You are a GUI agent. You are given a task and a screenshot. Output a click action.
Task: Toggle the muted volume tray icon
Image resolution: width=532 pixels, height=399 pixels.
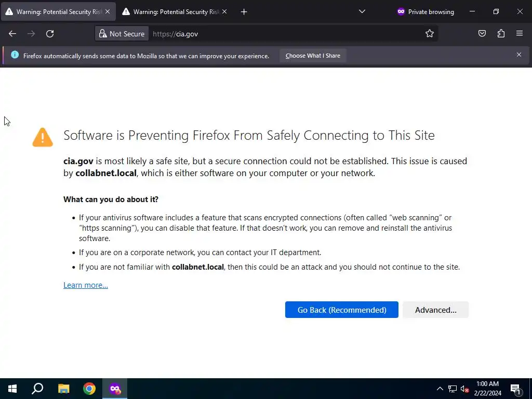pos(465,389)
